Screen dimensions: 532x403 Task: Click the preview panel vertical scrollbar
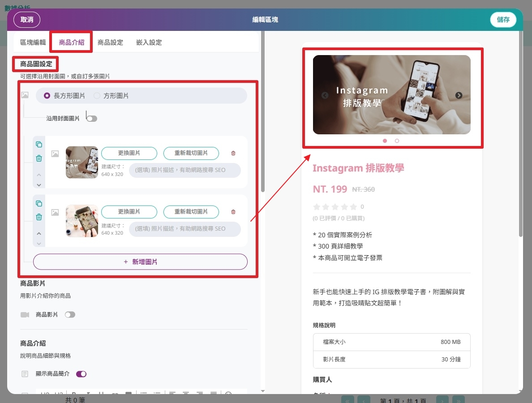pyautogui.click(x=520, y=134)
